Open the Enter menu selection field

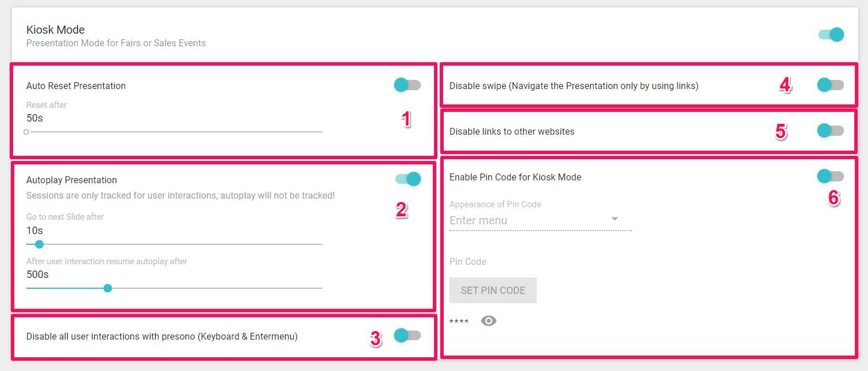point(530,220)
